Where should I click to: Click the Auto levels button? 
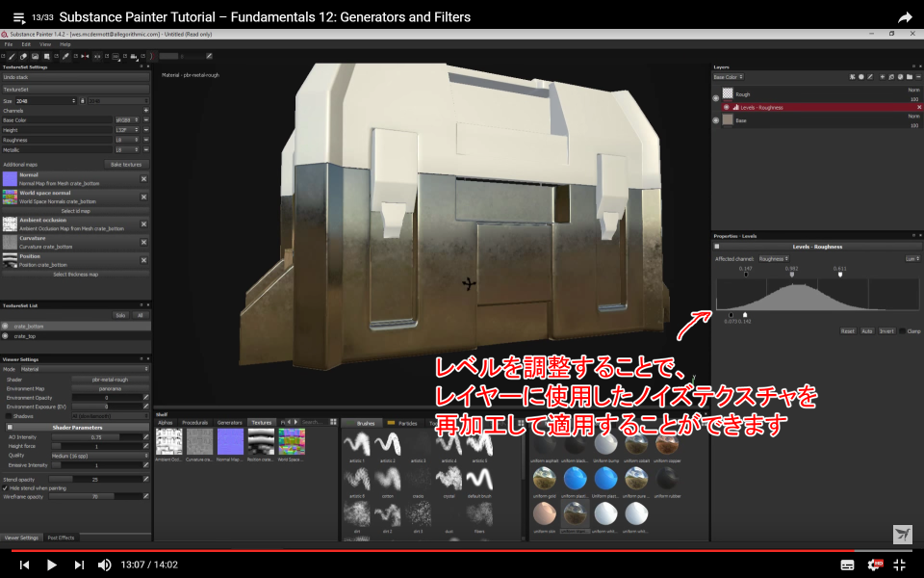tap(867, 330)
